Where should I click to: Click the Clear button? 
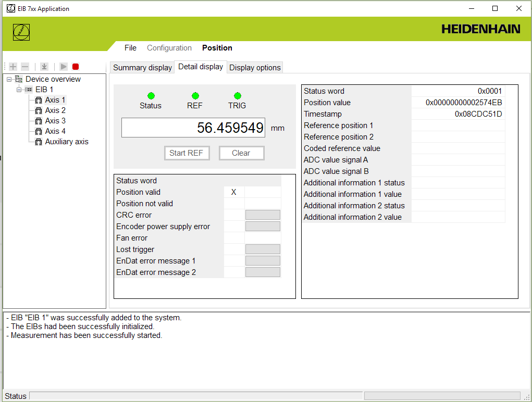point(241,153)
